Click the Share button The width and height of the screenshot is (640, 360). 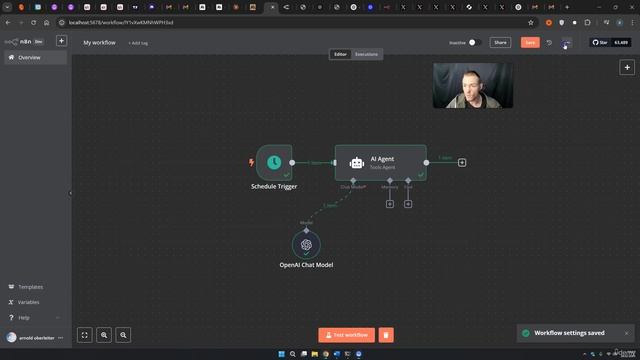click(500, 42)
